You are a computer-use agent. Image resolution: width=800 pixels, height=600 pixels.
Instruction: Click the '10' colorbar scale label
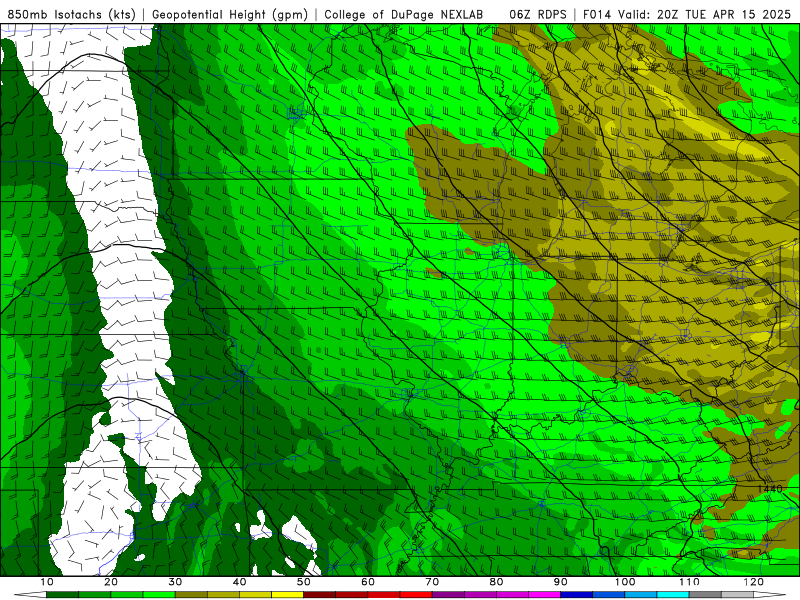tap(46, 582)
